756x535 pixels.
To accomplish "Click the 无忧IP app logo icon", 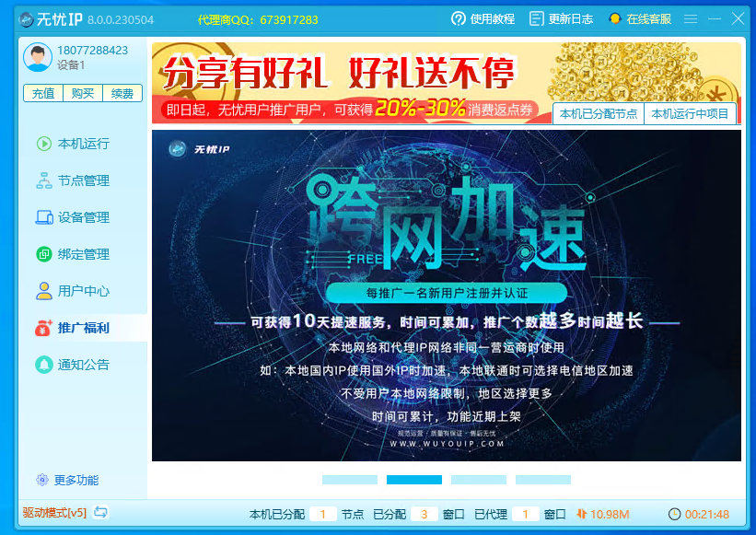I will point(26,19).
